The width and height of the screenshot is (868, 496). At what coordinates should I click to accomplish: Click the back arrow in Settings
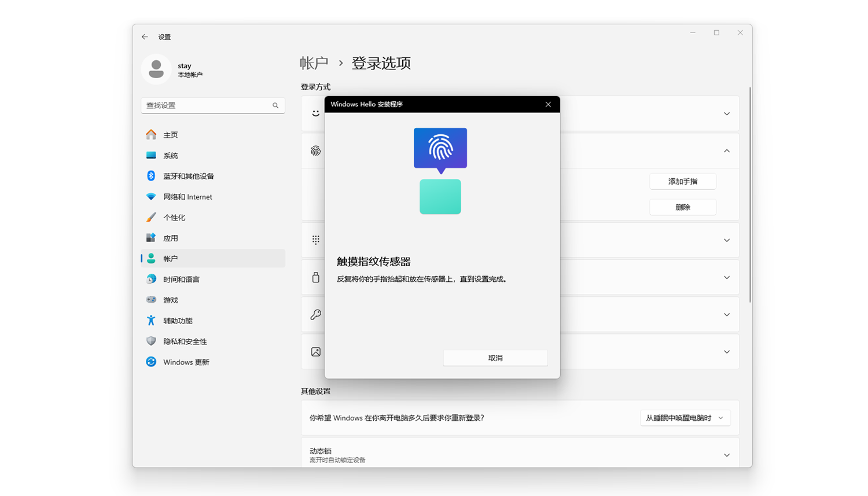145,36
